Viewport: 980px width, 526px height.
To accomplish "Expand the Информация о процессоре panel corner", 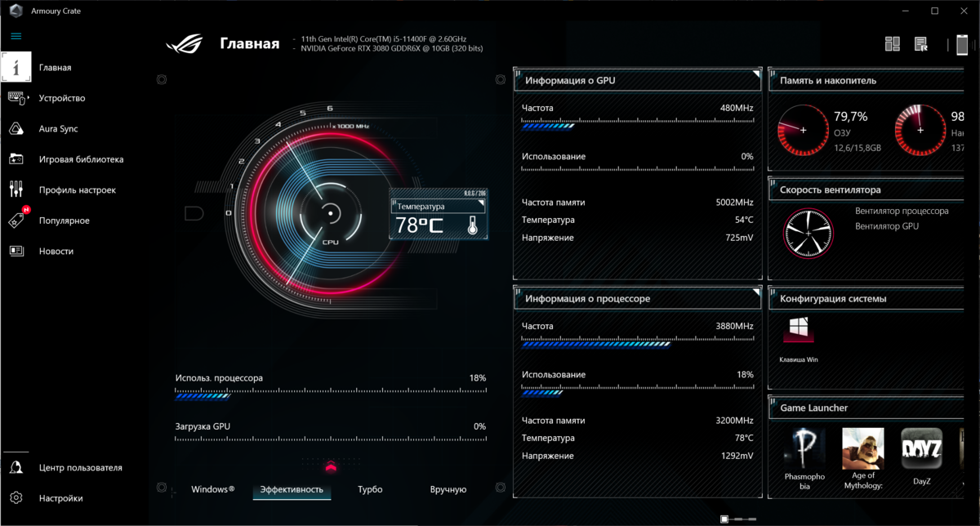I will pos(755,292).
